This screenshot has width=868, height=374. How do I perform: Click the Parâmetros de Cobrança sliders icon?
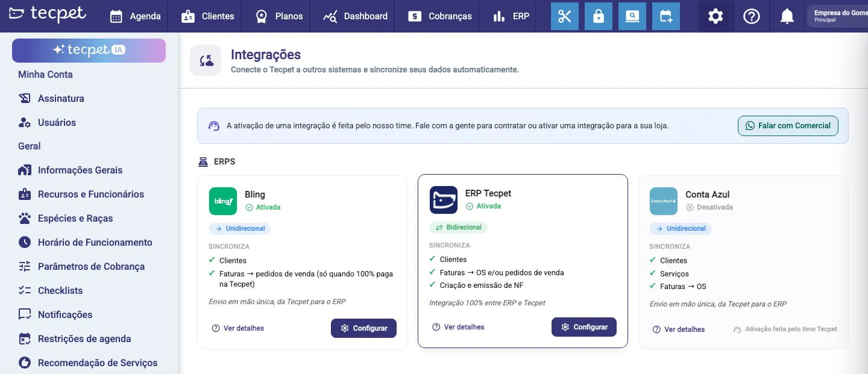(x=25, y=267)
